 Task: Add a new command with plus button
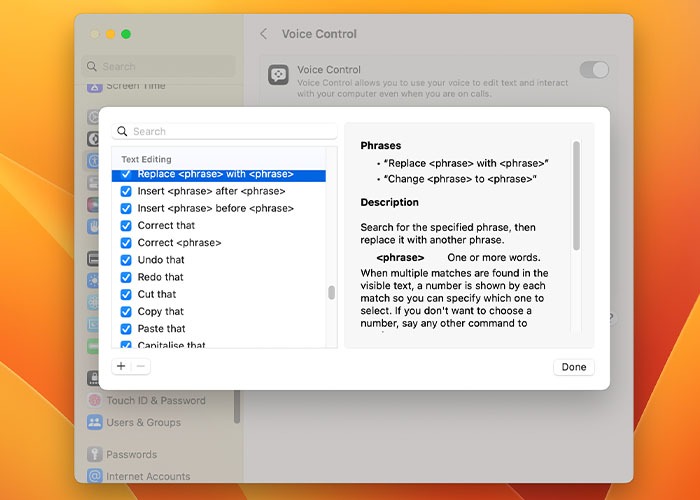[x=121, y=366]
